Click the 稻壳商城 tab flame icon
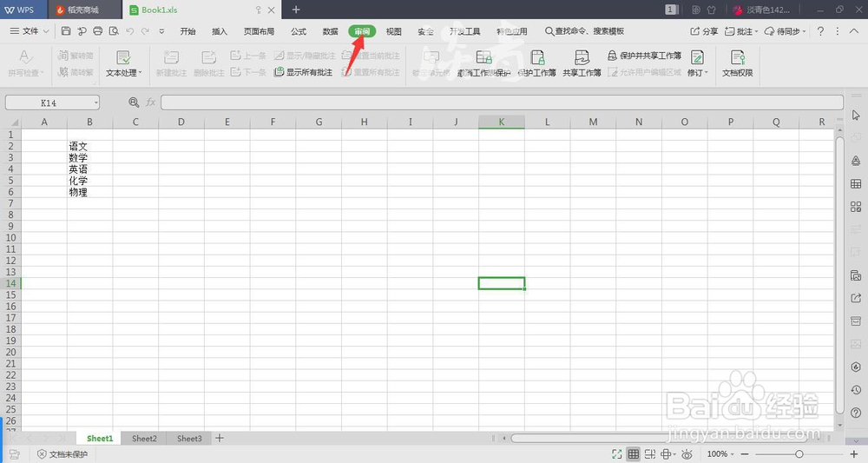 tap(61, 10)
